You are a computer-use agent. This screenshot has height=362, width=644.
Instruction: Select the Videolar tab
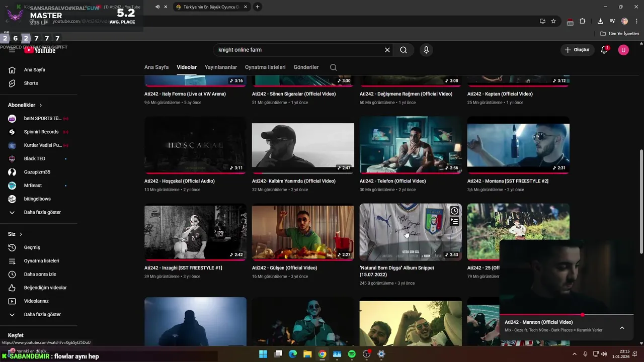pos(187,67)
